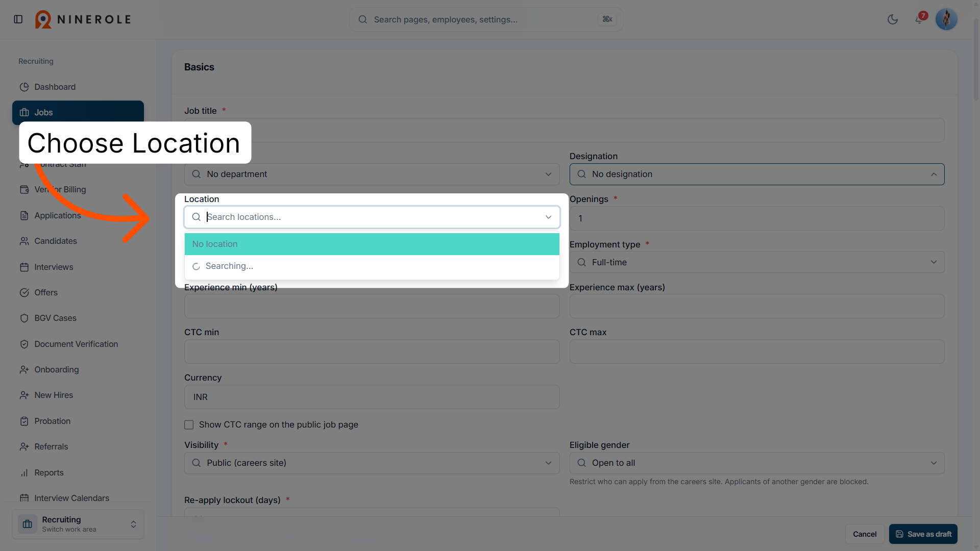The height and width of the screenshot is (551, 980).
Task: Click the BGV Cases shield icon
Action: [24, 318]
